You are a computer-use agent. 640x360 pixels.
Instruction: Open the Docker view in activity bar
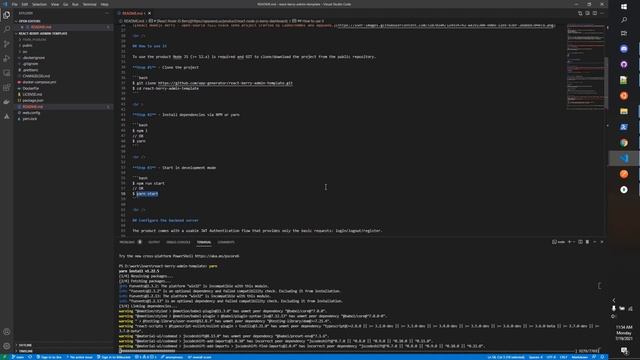coord(7,102)
